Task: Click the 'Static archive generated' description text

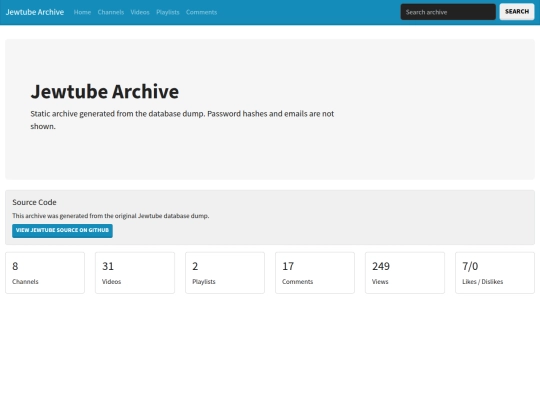Action: point(182,120)
